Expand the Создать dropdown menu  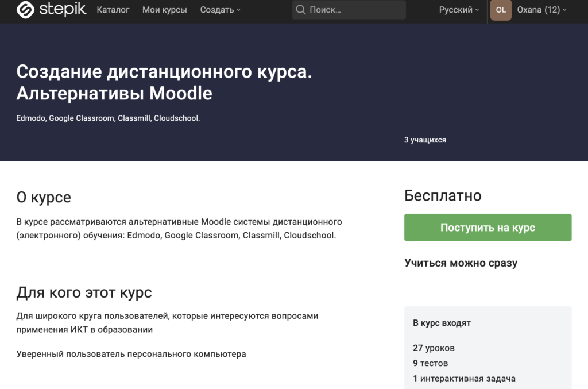point(220,10)
